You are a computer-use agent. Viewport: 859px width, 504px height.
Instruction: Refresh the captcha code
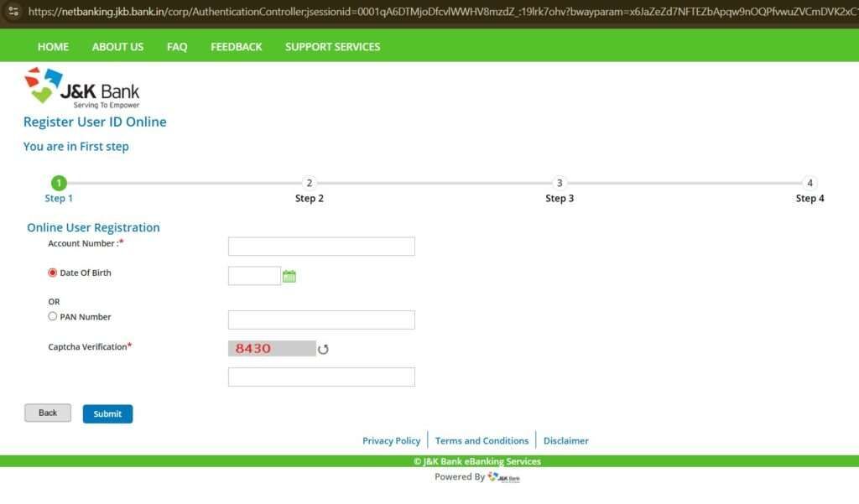click(x=324, y=349)
